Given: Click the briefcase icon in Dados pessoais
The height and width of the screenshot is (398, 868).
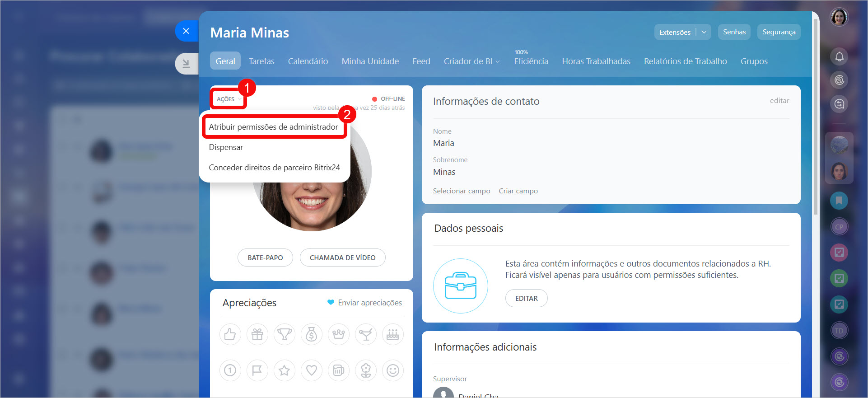Looking at the screenshot, I should click(x=461, y=286).
